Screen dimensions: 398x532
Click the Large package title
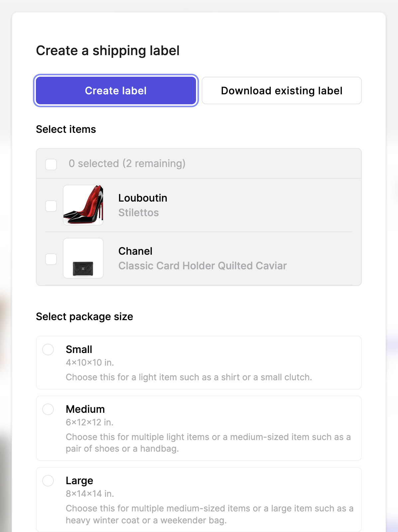(x=79, y=481)
